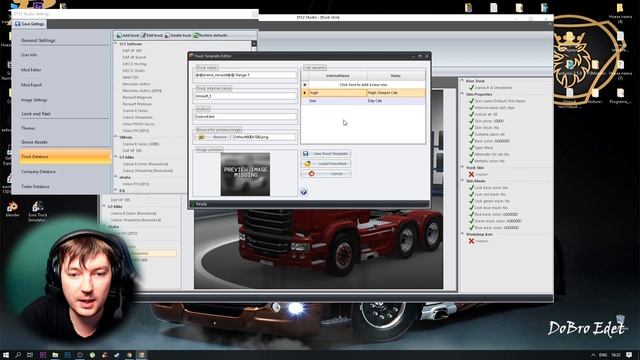Select the 'low' cab variant row
The image size is (640, 360).
(x=363, y=100)
